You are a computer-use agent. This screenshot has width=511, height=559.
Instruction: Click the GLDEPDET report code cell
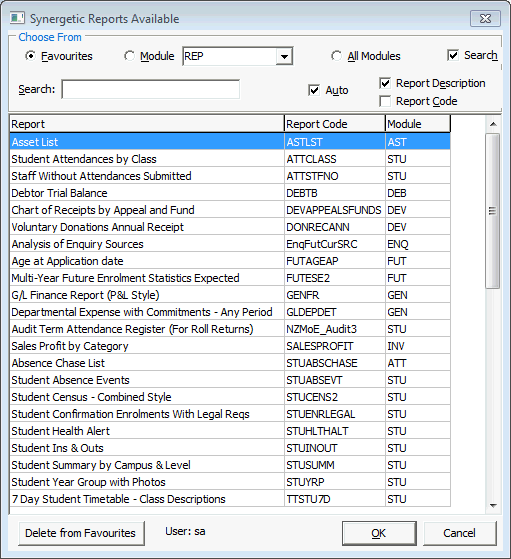pyautogui.click(x=335, y=312)
